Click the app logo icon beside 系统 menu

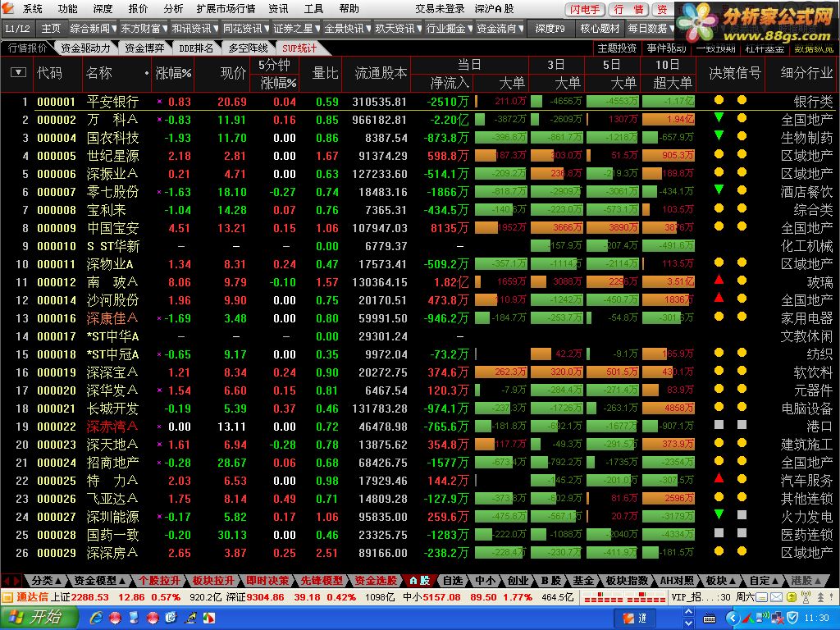pyautogui.click(x=7, y=8)
